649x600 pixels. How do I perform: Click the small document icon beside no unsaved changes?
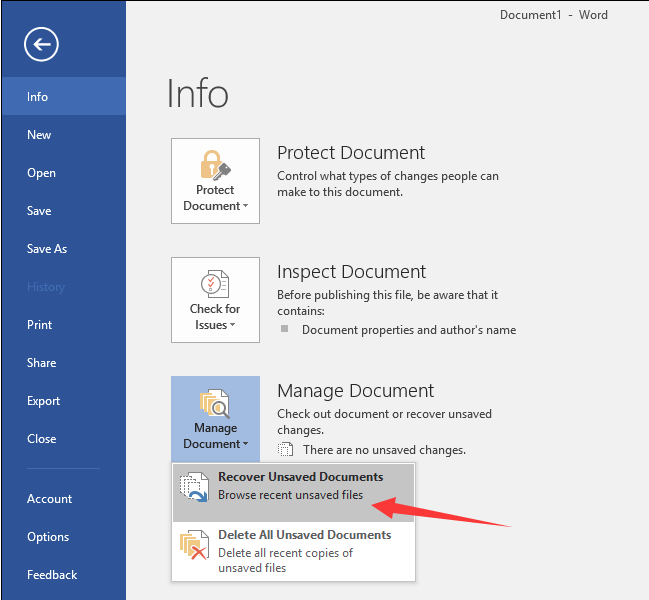tap(286, 450)
